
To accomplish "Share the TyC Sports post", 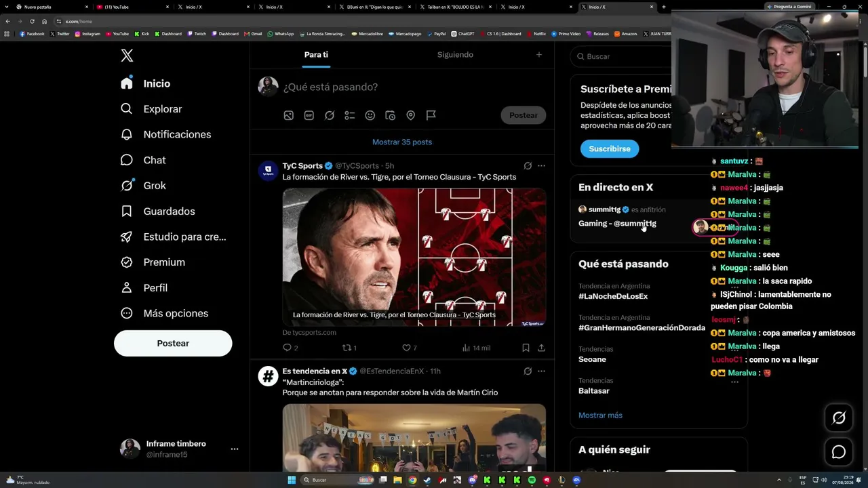I will (x=541, y=348).
